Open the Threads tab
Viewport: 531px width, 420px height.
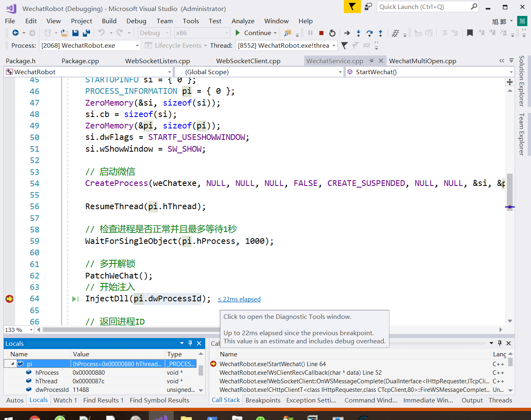[x=500, y=400]
